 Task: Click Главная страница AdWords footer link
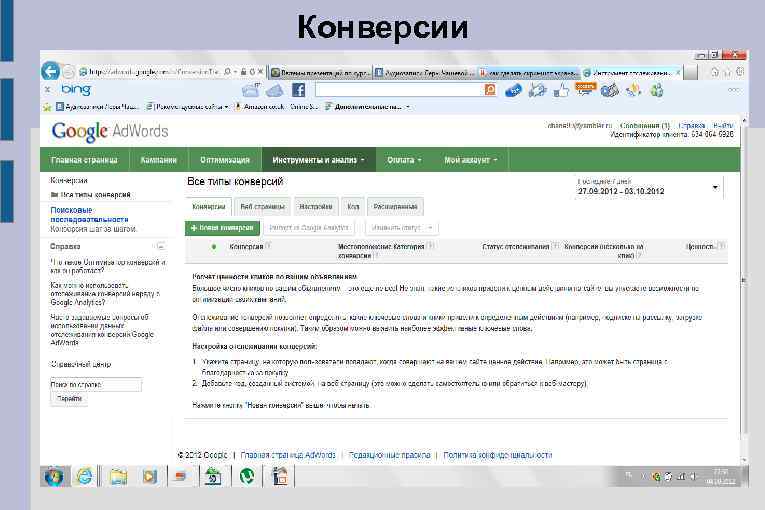288,455
